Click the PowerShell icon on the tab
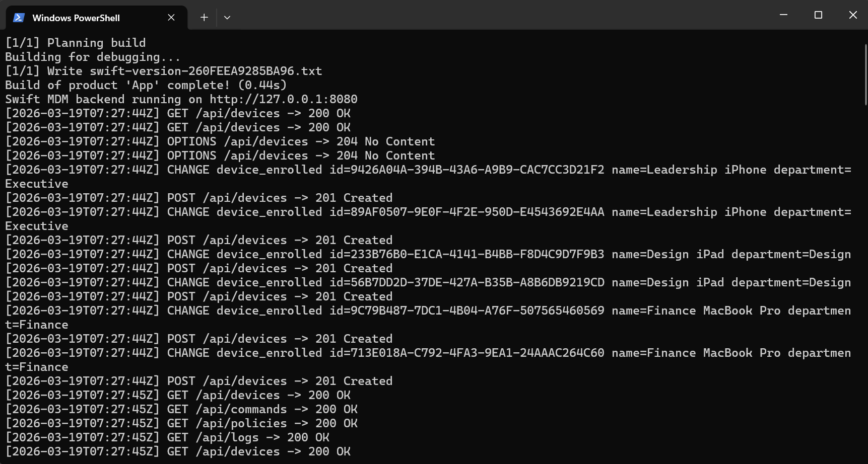The image size is (868, 464). point(19,17)
